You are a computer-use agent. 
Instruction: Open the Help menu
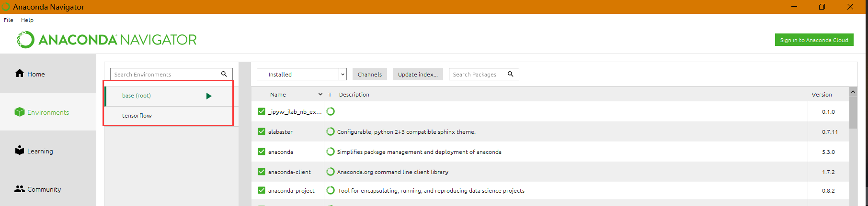pos(27,20)
